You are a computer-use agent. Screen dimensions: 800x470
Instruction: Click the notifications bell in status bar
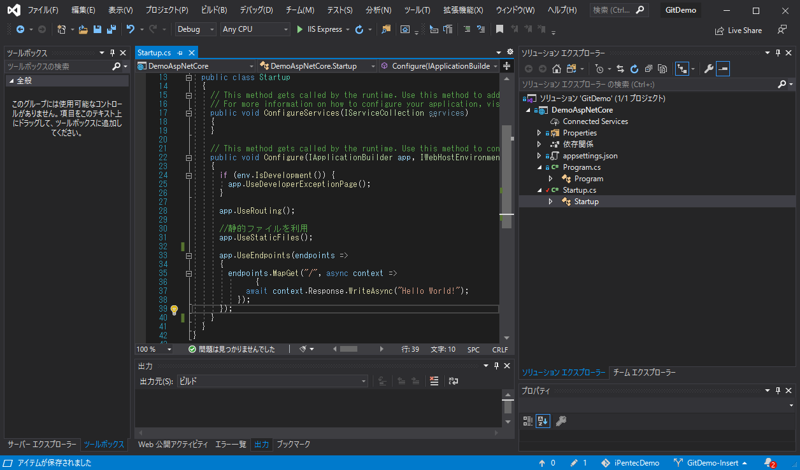coord(770,463)
